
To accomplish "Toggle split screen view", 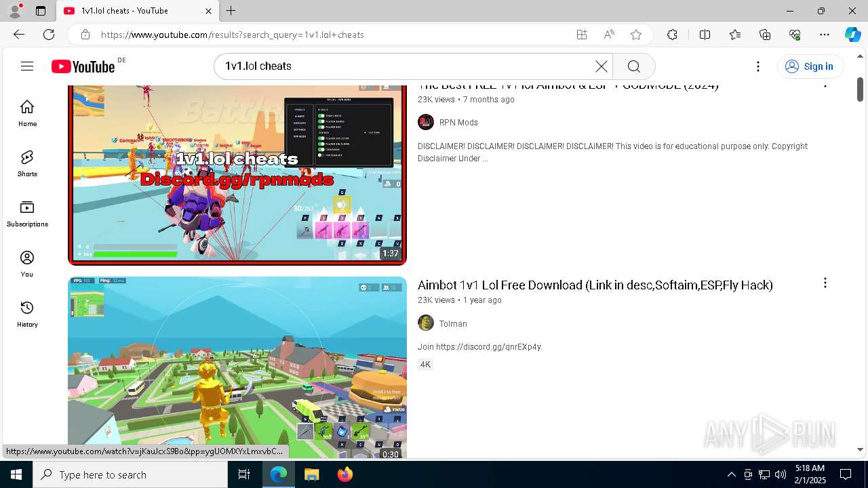I will tap(705, 35).
